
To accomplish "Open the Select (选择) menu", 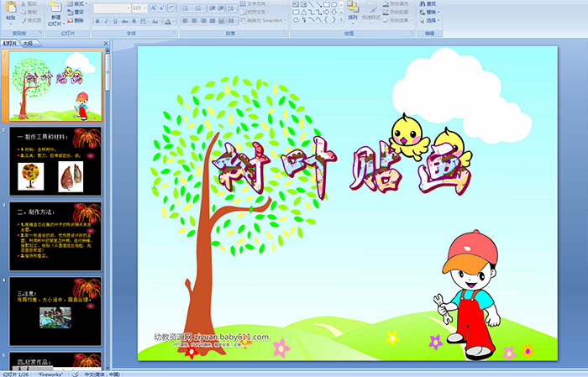I will pos(430,20).
